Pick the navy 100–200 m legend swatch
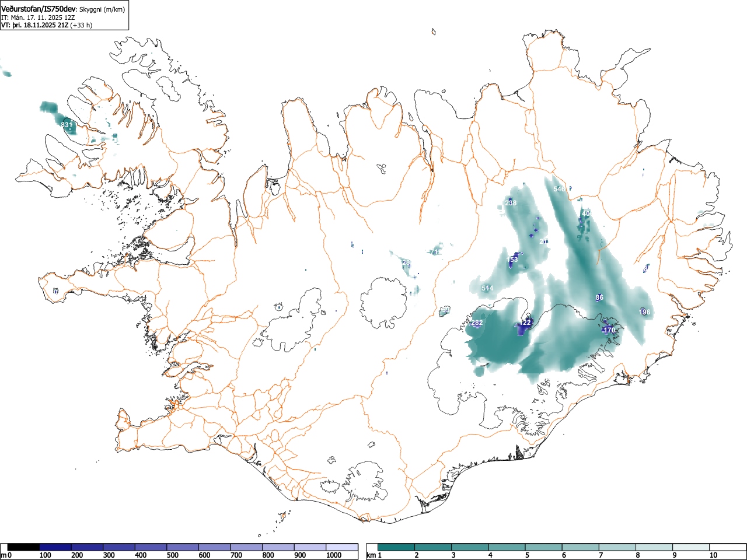This screenshot has height=560, width=747. click(55, 547)
